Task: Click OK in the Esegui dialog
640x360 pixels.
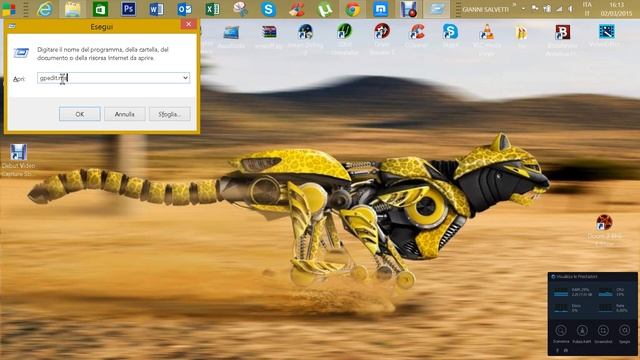Action: (x=80, y=114)
